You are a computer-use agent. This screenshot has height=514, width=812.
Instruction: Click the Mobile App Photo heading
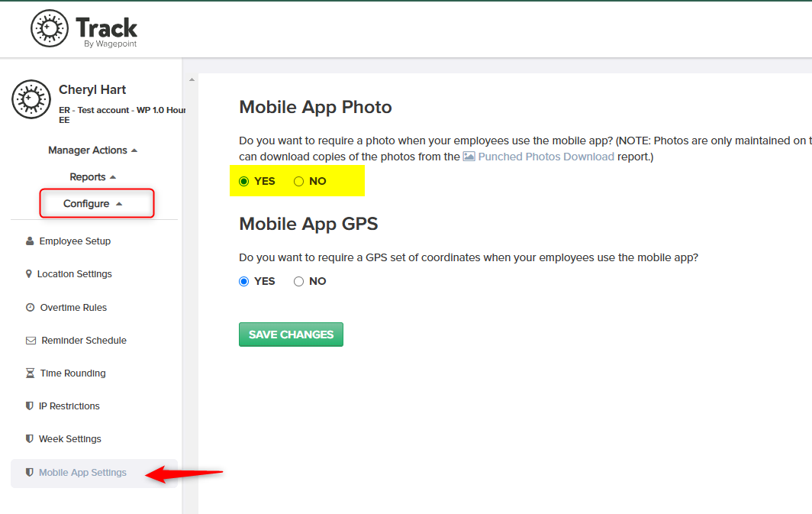point(315,107)
